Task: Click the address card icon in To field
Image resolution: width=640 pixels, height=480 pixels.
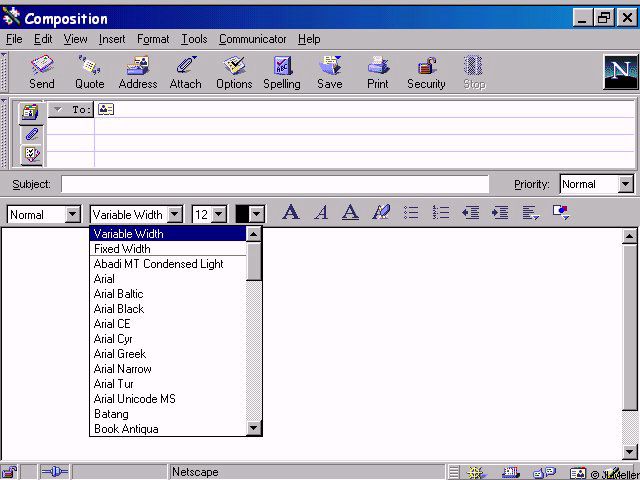Action: coord(106,109)
